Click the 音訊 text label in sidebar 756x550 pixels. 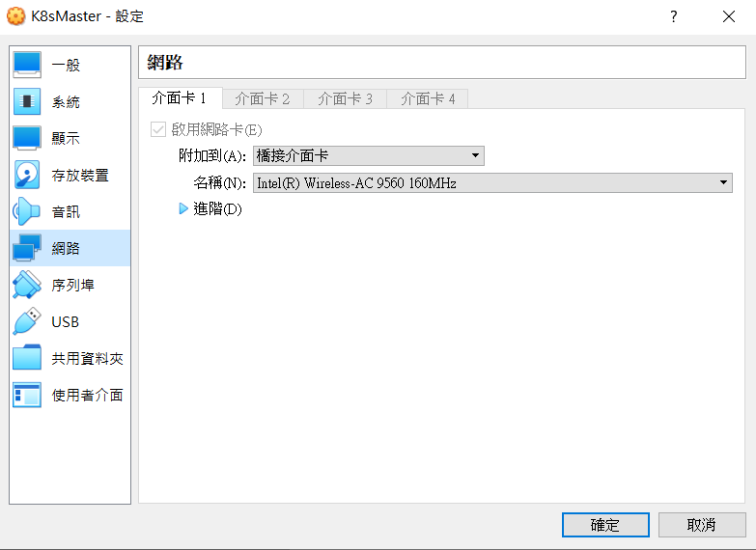(x=66, y=211)
